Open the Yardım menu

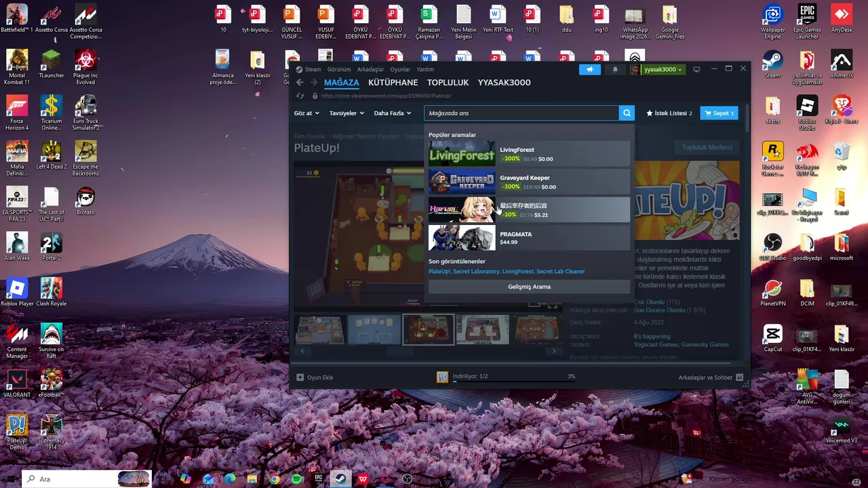(x=425, y=69)
